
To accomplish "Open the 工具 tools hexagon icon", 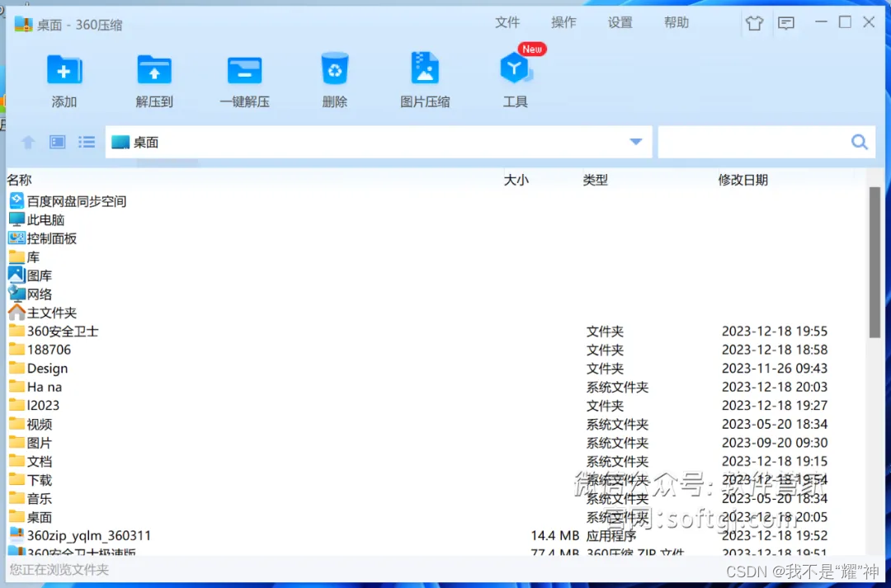I will pos(515,68).
